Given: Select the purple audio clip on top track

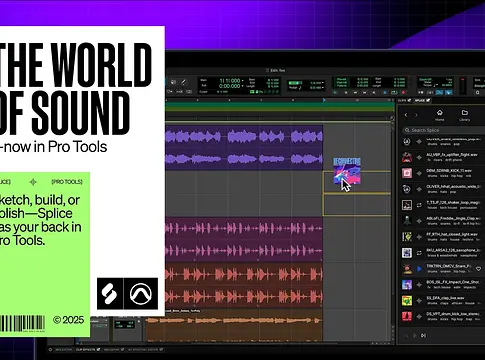Looking at the screenshot, I should (x=244, y=148).
